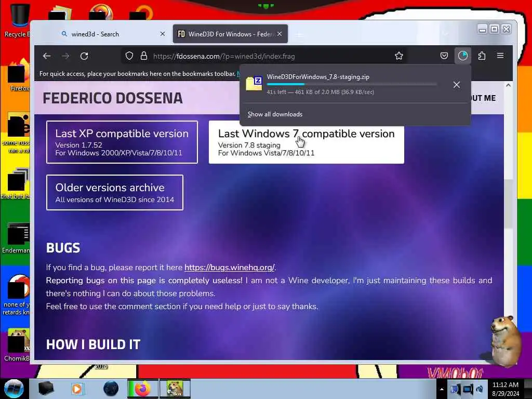Open the volume speaker tray icon
532x399 pixels.
pos(480,389)
